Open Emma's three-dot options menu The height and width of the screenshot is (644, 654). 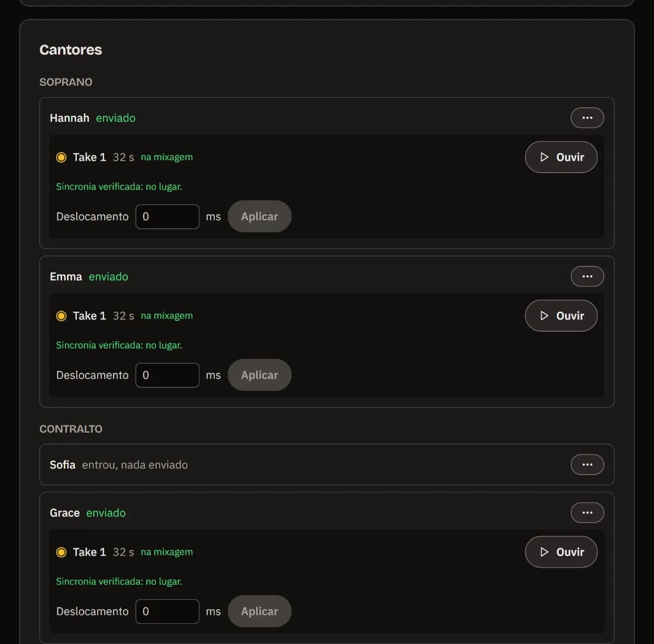tap(587, 276)
